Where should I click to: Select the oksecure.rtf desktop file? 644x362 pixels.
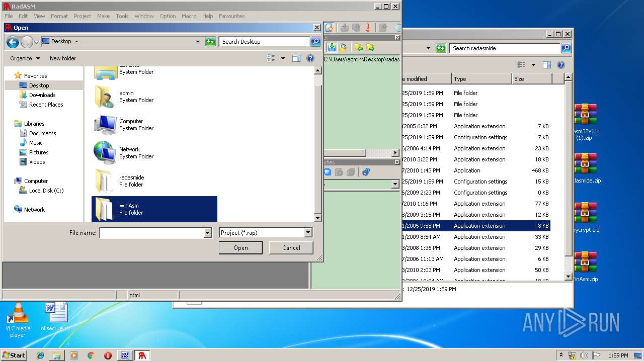click(x=55, y=317)
